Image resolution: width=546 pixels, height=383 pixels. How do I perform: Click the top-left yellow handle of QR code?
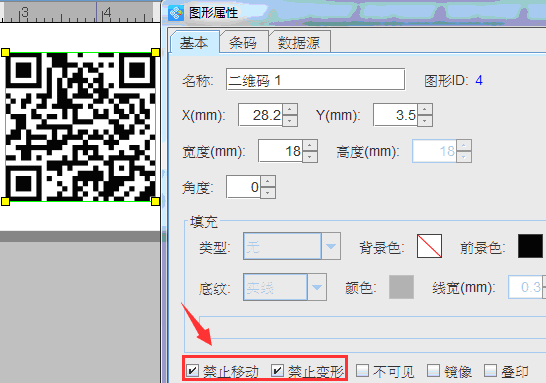[6, 53]
